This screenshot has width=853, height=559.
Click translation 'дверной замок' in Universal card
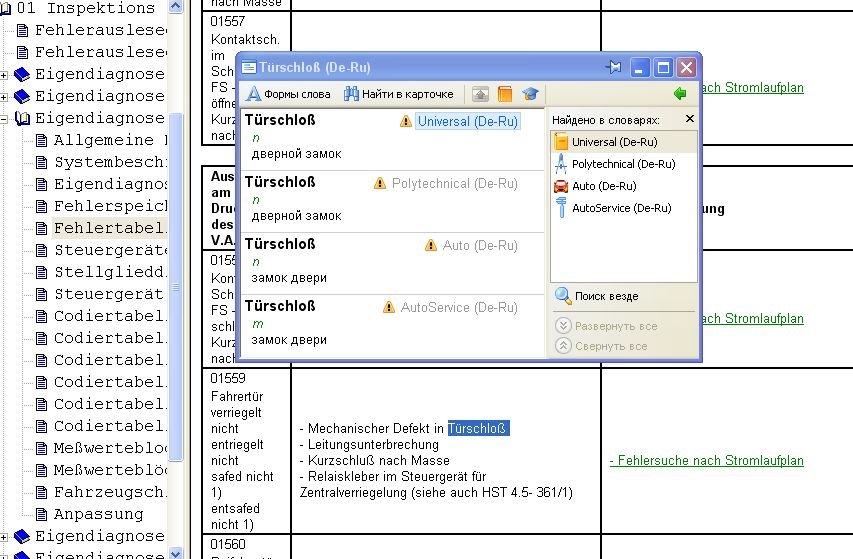[x=296, y=154]
